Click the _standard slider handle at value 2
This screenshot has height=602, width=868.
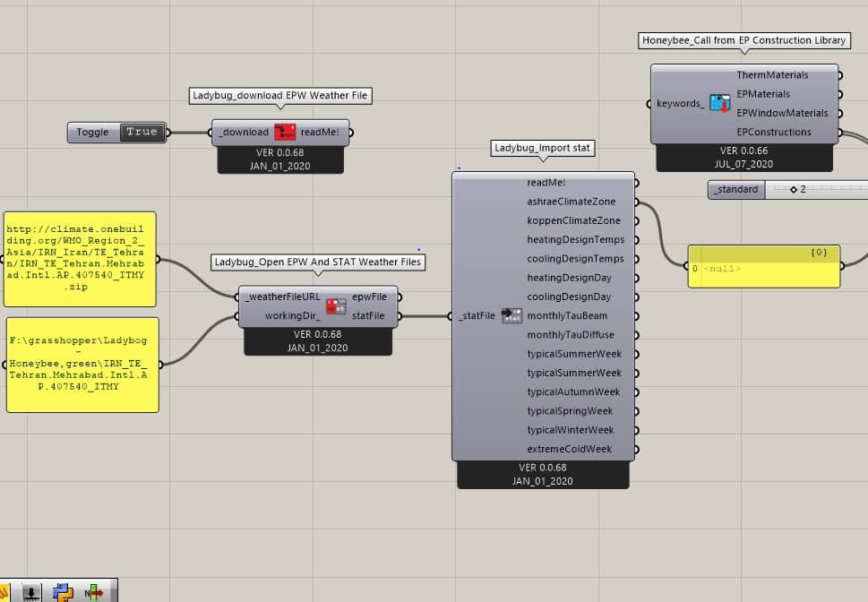(794, 189)
